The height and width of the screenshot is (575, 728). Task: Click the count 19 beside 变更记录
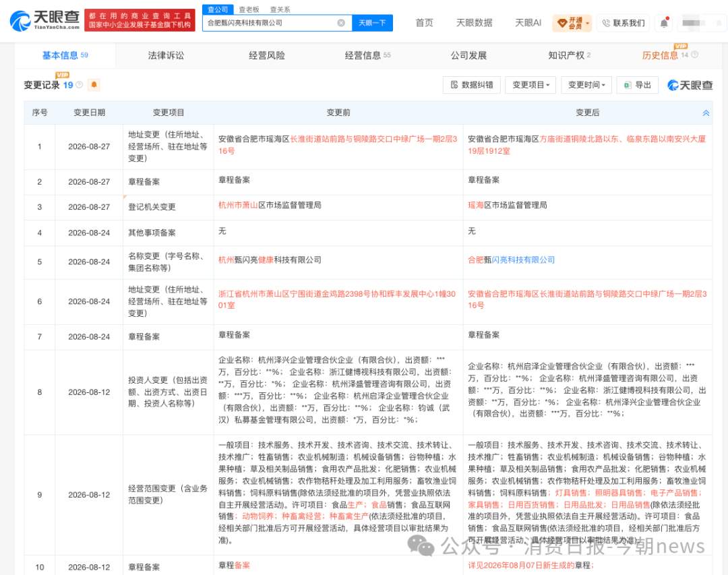(68, 86)
